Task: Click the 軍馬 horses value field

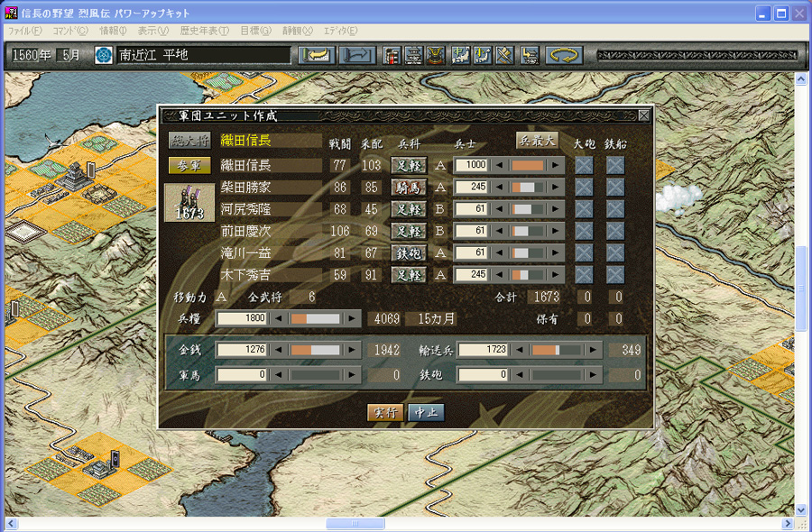Action: 242,375
